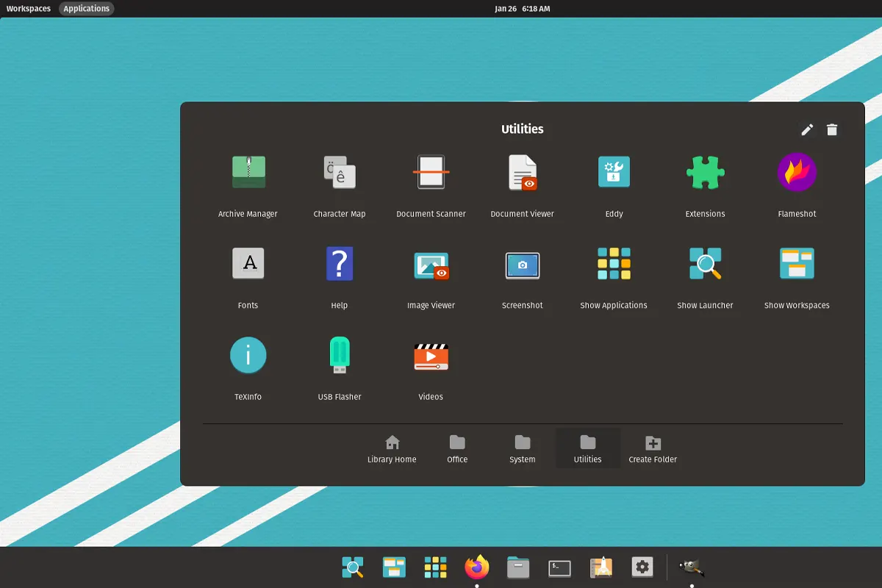Screen dimensions: 882x588
Task: Launch Character Map utility
Action: click(340, 173)
